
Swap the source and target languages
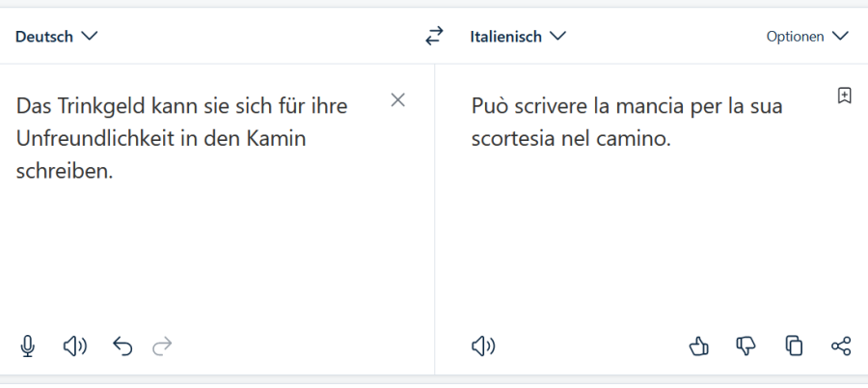(x=434, y=37)
